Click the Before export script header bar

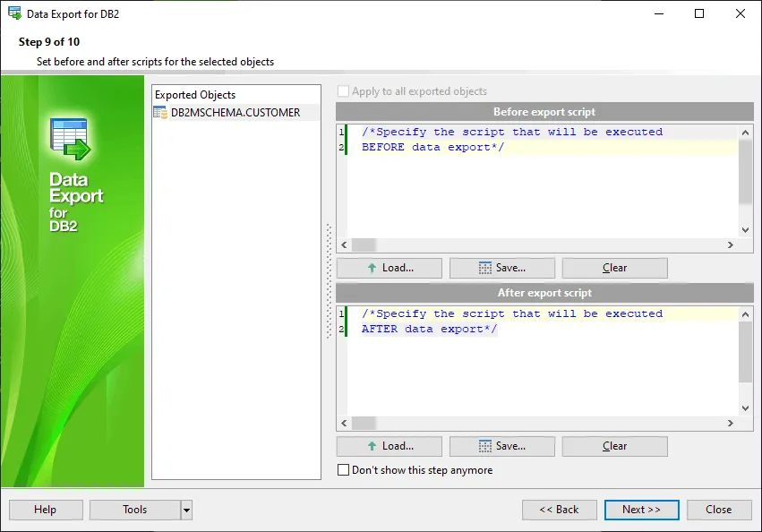tap(544, 112)
